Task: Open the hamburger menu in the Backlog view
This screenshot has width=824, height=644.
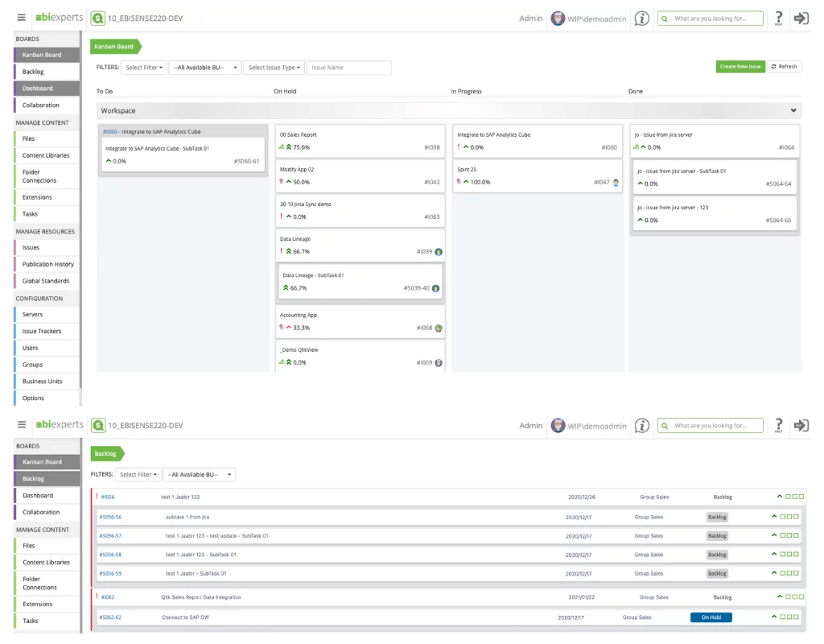Action: pos(22,424)
